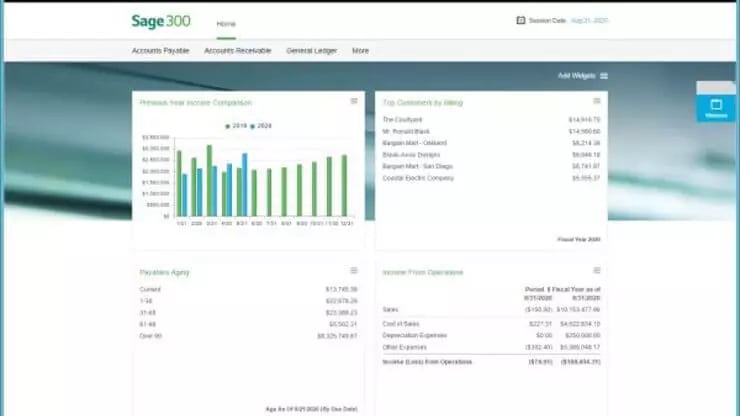Open Previous Year Income Comparison widget menu icon
This screenshot has width=740, height=416.
pyautogui.click(x=354, y=101)
